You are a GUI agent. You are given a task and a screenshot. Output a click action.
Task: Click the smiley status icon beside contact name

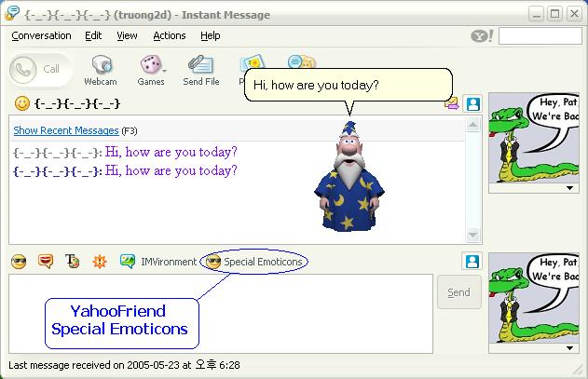pyautogui.click(x=22, y=103)
